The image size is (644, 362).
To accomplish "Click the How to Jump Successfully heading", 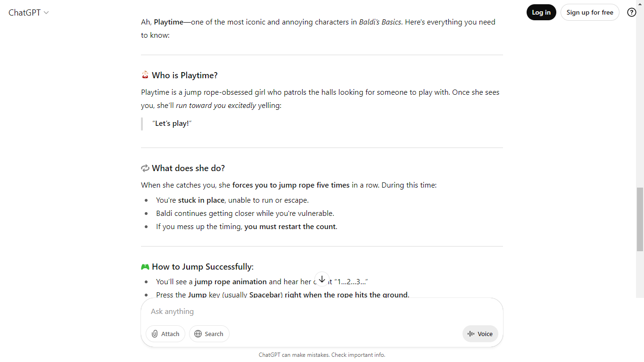I will pos(203,267).
